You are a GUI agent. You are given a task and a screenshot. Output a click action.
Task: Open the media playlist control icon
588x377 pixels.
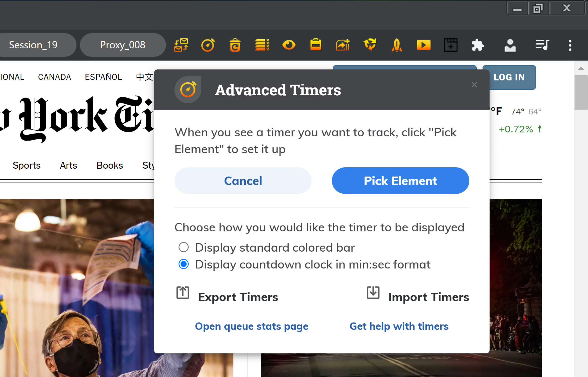[x=542, y=45]
